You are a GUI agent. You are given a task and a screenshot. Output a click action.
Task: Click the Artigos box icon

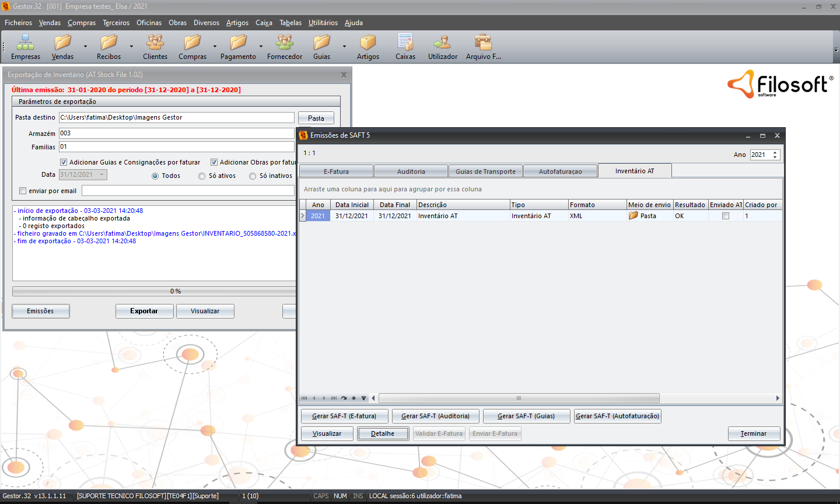367,43
